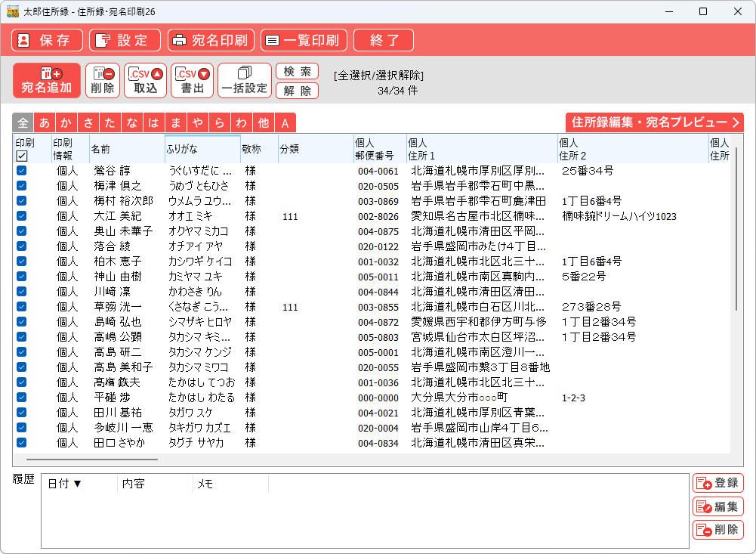The image size is (756, 554).
Task: Click the 保存 save button in toolbar
Action: [47, 40]
